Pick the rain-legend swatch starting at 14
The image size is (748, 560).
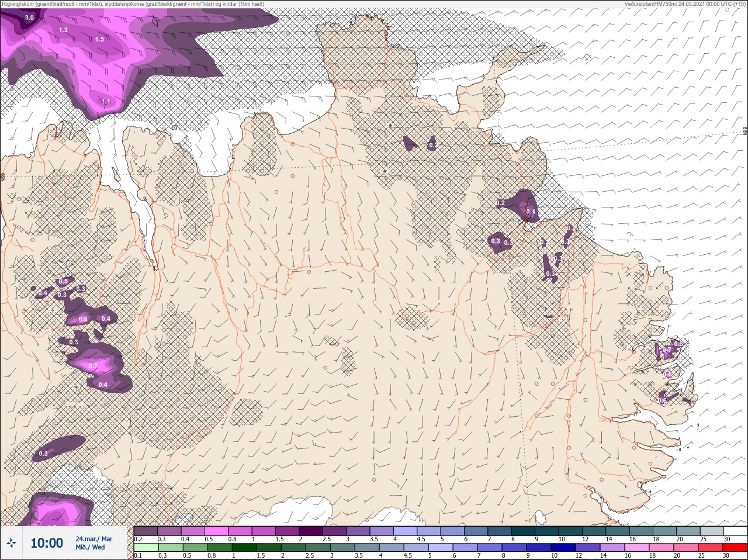coord(612,548)
